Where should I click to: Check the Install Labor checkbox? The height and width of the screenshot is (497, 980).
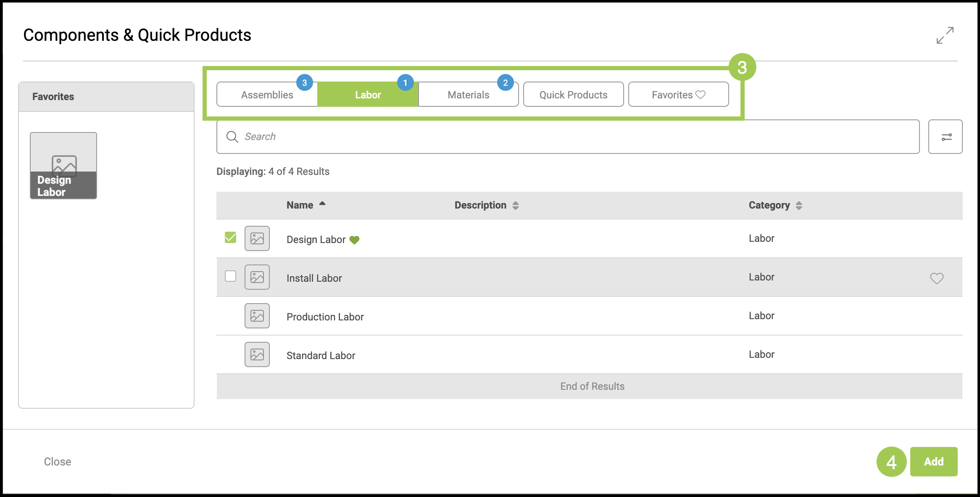click(x=230, y=276)
